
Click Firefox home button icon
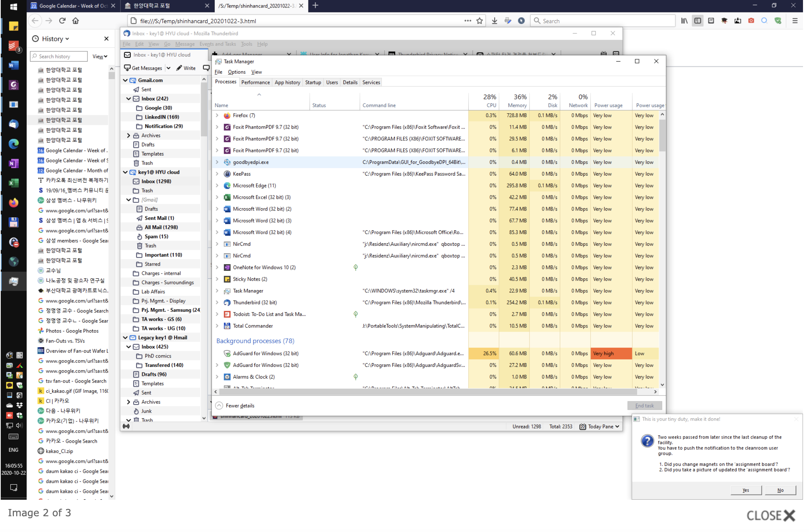click(x=76, y=21)
